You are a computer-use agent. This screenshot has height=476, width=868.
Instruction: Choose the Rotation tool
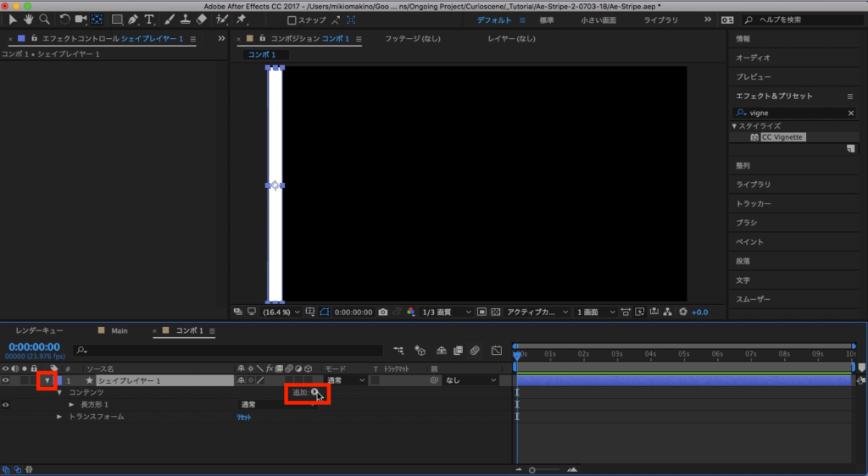coord(65,19)
